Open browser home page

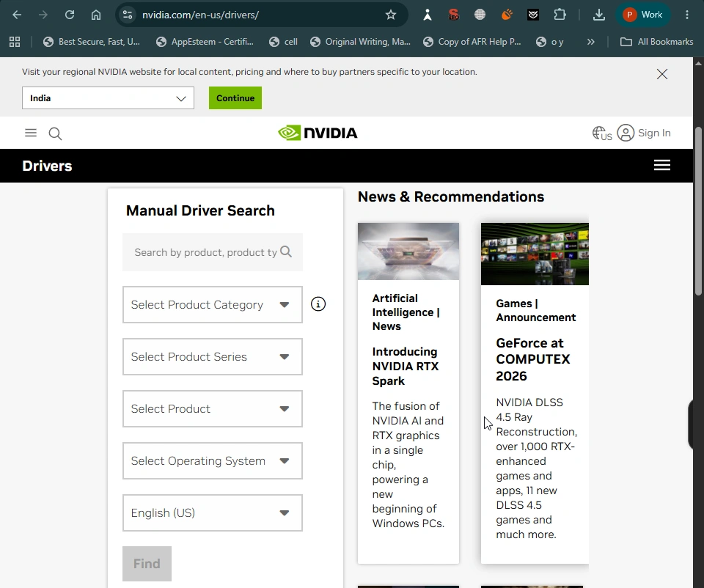click(96, 15)
